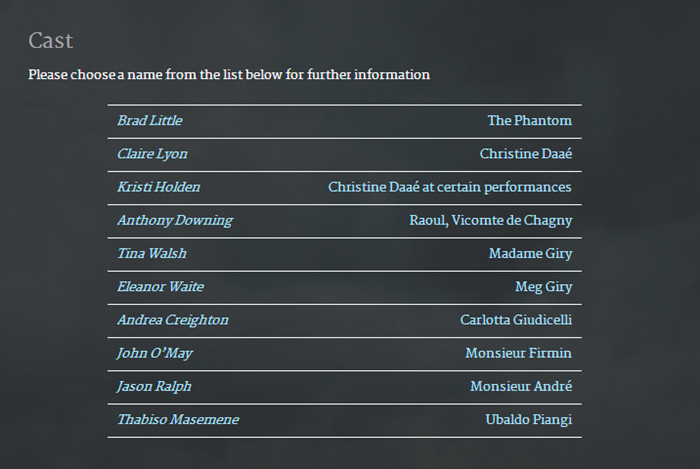Select the Monsieur Firmin role
Viewport: 700px width, 469px height.
coord(518,353)
